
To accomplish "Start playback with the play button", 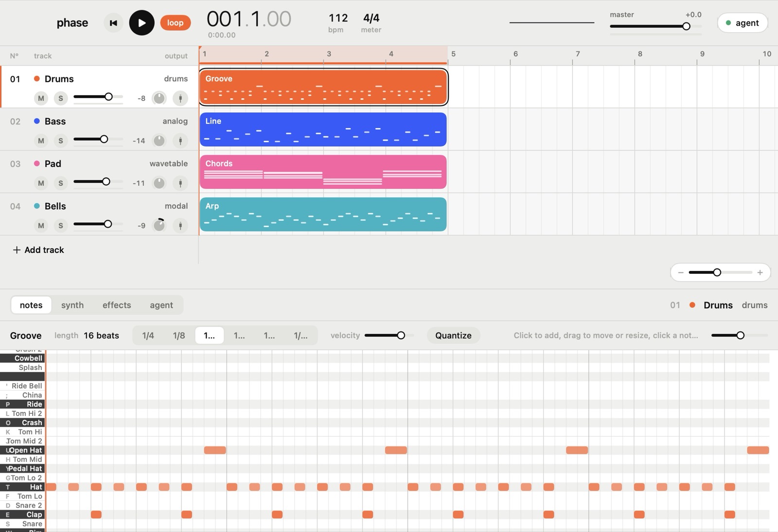I will point(141,23).
